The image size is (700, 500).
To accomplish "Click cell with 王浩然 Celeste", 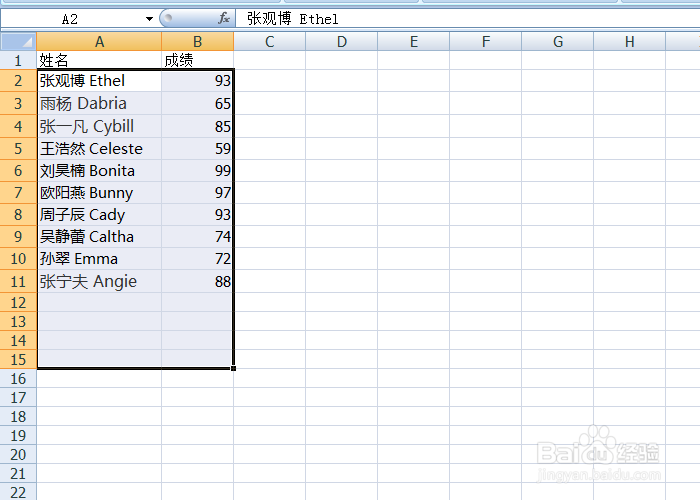I will 99,148.
